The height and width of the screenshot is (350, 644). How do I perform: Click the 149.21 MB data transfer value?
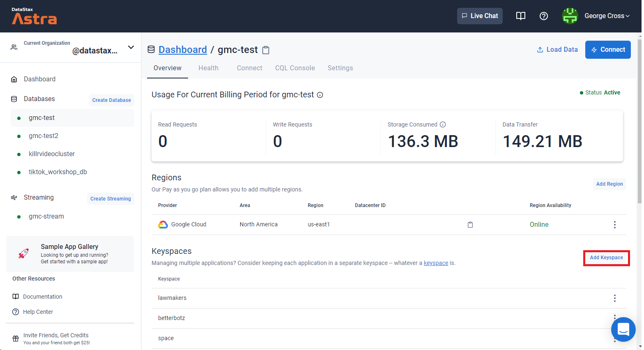[x=543, y=142]
